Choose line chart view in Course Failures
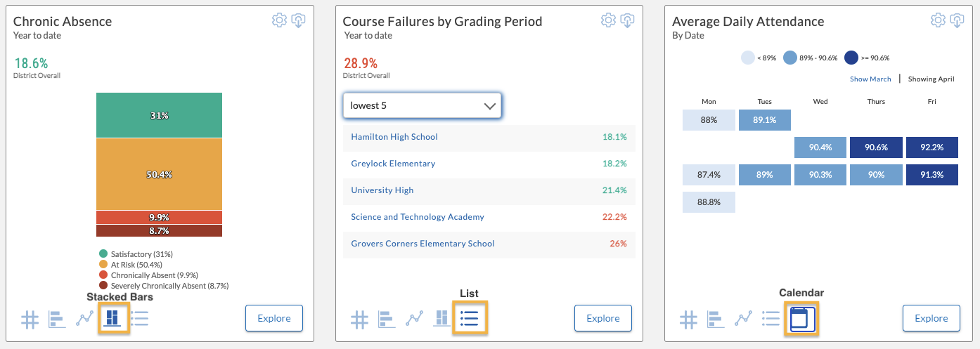 414,320
